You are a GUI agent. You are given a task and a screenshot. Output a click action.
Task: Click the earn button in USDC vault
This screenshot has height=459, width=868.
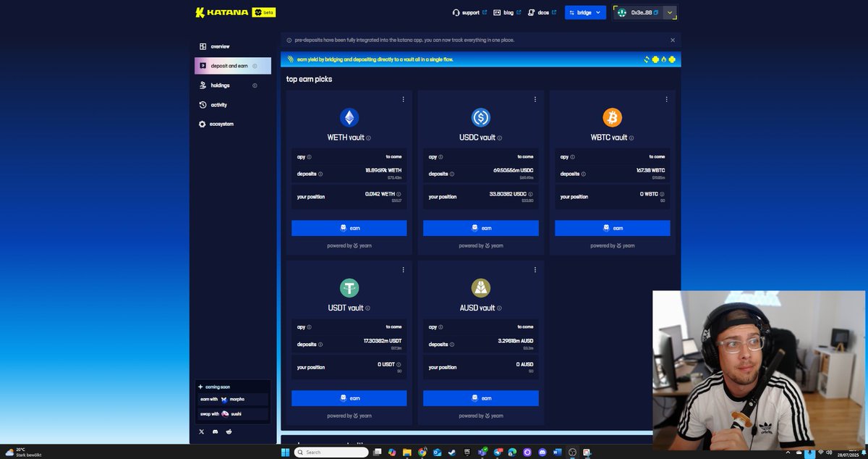click(481, 228)
